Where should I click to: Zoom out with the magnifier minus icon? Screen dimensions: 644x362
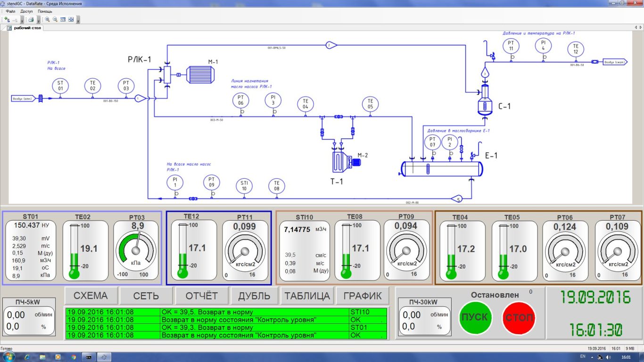tap(55, 19)
